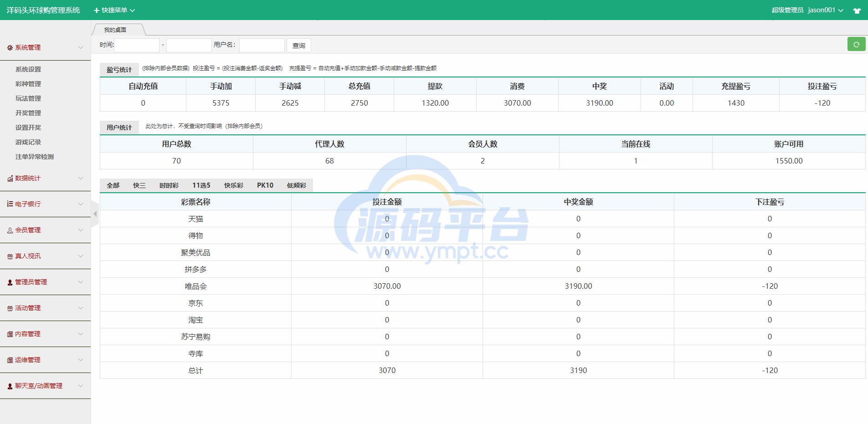Click the 用户名 input field

(x=262, y=45)
